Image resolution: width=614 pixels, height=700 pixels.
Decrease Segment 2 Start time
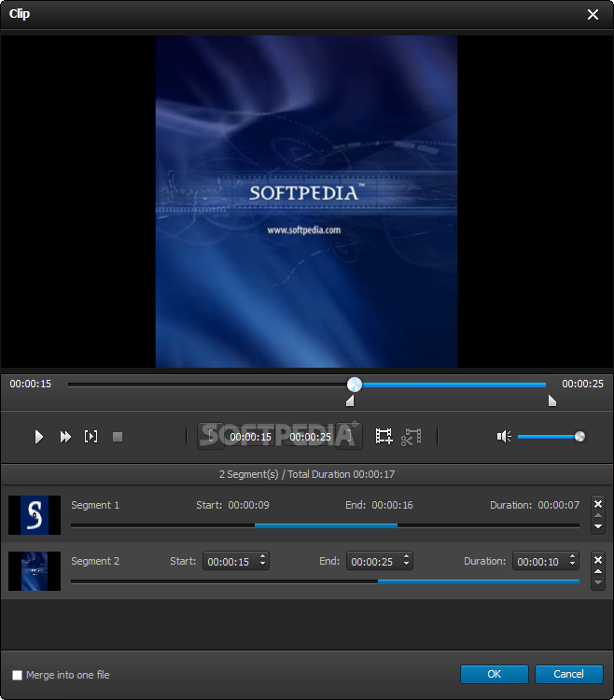pos(263,565)
